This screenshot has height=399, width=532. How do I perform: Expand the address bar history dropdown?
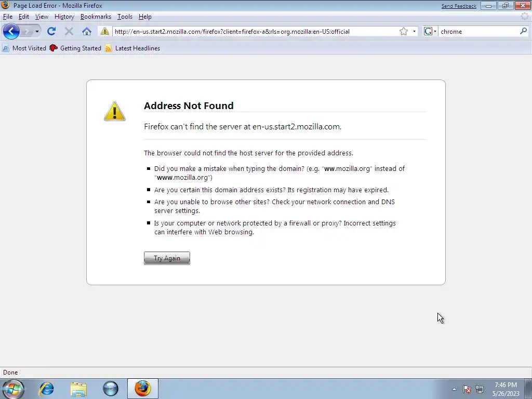(414, 32)
